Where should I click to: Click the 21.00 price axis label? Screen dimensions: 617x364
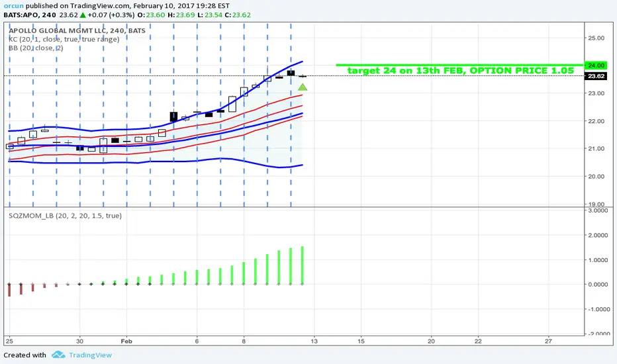click(596, 149)
